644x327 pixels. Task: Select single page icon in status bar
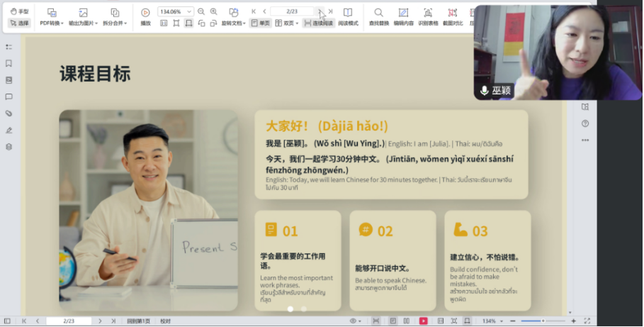click(x=393, y=321)
